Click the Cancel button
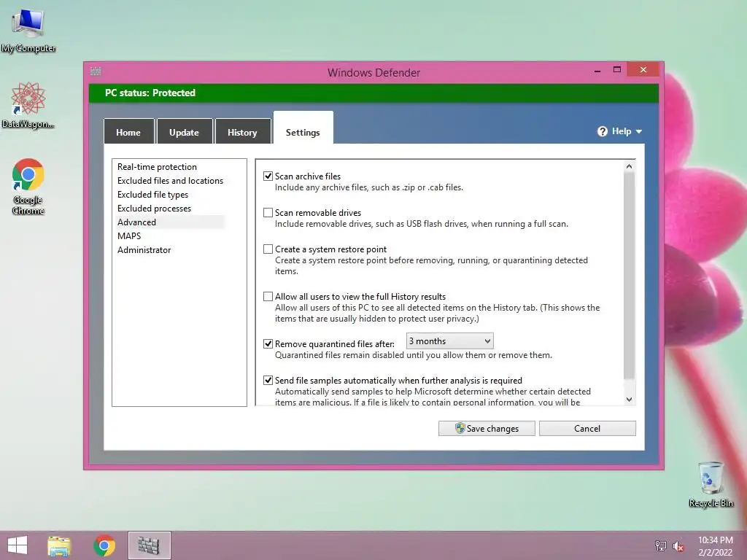747x560 pixels. [x=587, y=428]
